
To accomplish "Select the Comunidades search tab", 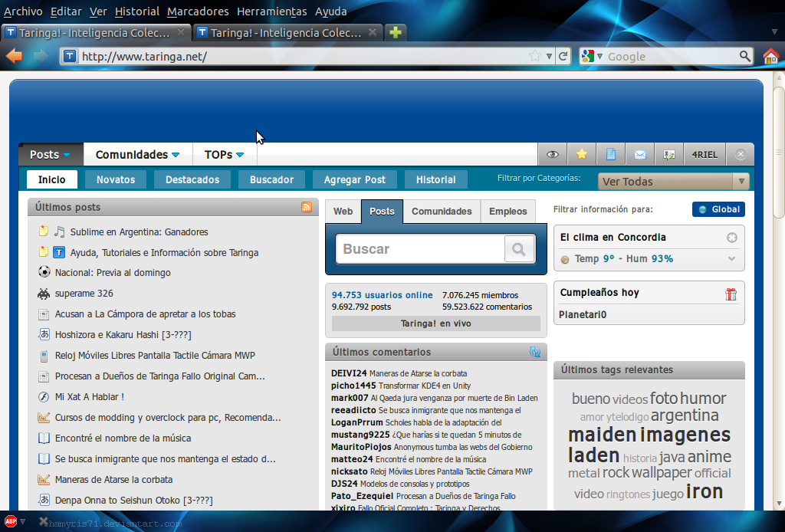I will [442, 212].
